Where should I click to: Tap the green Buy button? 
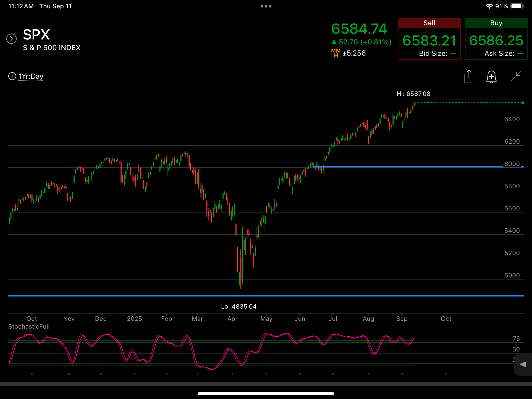pos(496,39)
